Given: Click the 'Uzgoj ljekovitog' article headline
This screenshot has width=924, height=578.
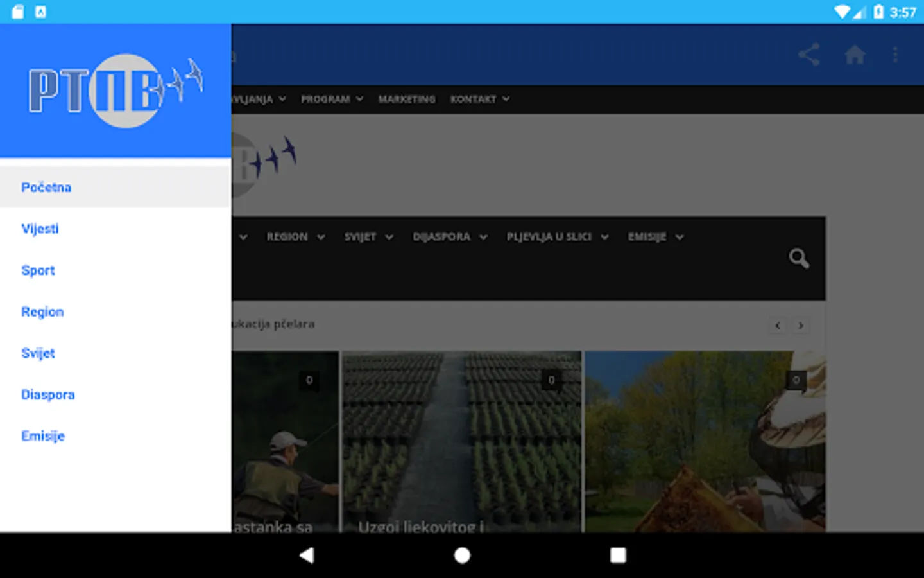Looking at the screenshot, I should click(421, 526).
